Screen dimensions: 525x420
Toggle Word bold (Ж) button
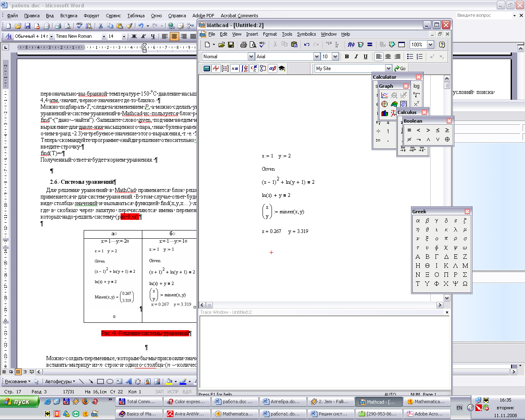[134, 36]
